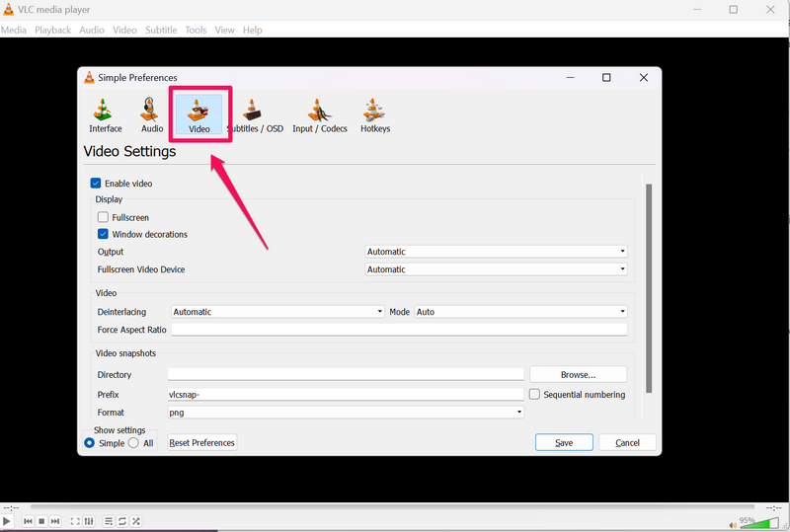Click the shuffle/random icon
Screen dimensions: 790x532
coord(135,521)
